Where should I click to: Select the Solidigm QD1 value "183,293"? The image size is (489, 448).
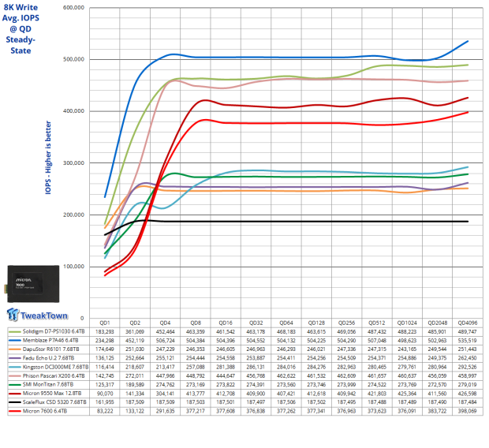click(x=105, y=331)
